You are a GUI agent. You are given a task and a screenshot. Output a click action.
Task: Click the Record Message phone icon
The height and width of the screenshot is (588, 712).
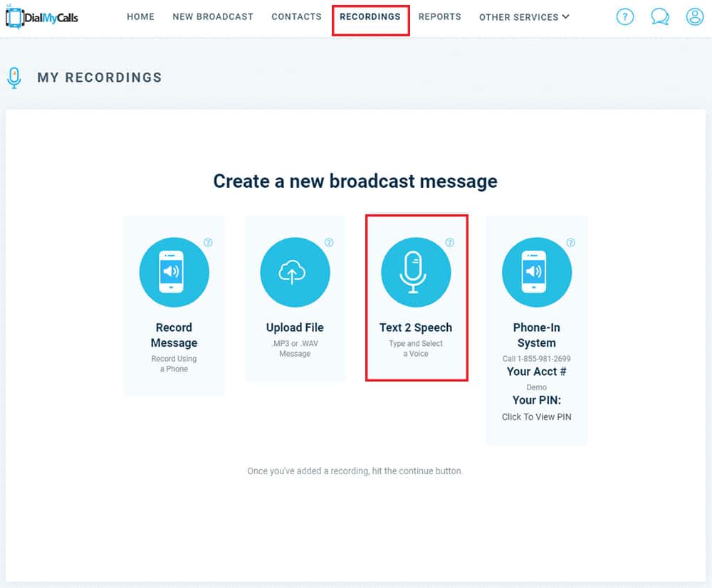point(174,272)
